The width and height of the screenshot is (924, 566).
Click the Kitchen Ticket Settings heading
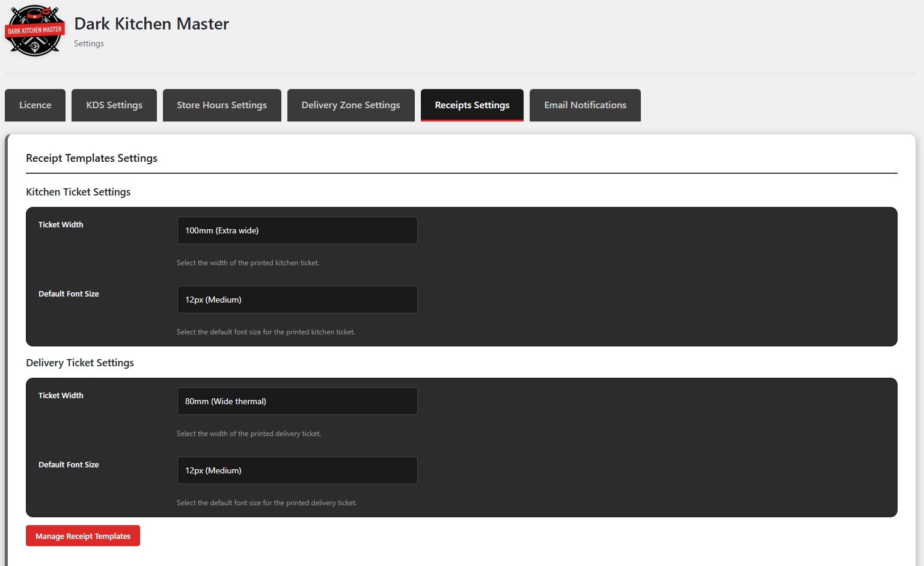(x=78, y=192)
